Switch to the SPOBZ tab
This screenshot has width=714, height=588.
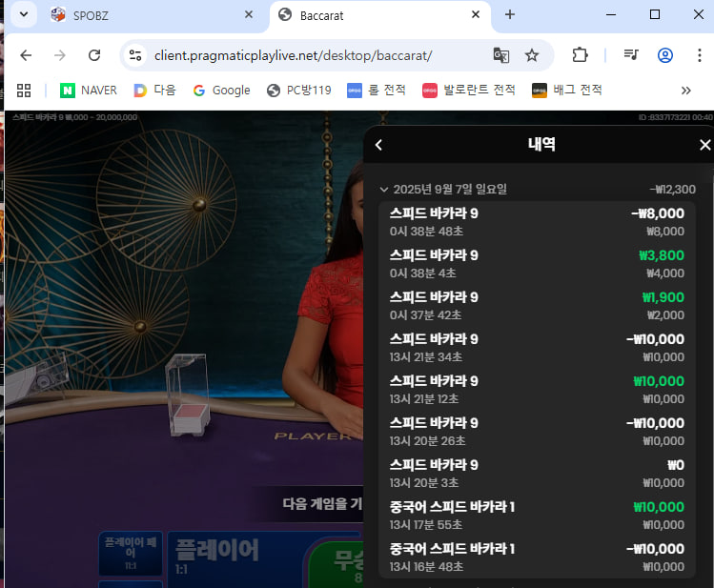coord(143,15)
